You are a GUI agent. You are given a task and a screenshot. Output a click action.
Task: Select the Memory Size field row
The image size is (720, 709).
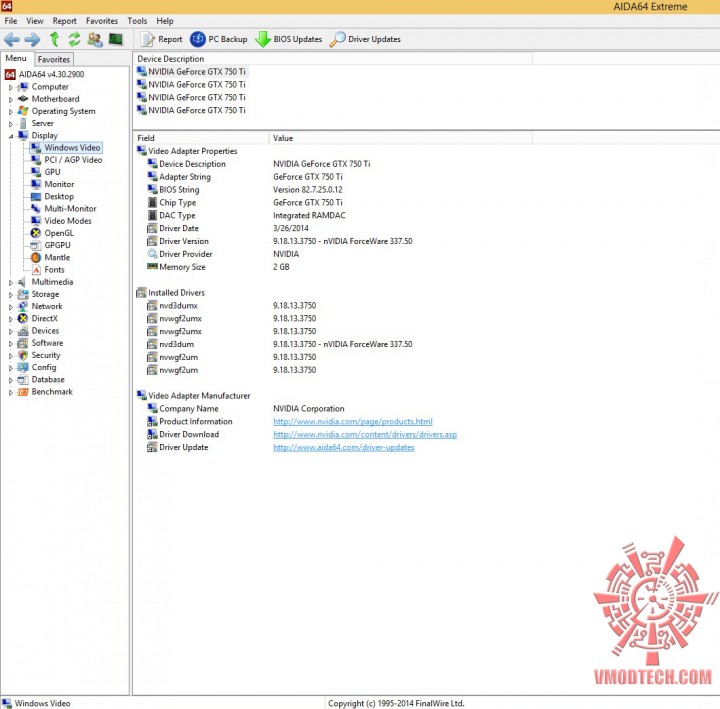(218, 267)
